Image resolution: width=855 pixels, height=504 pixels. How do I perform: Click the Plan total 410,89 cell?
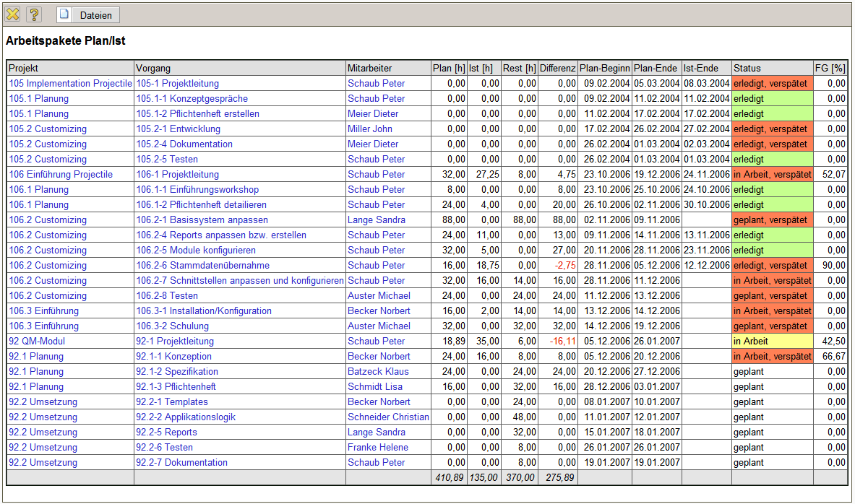[449, 478]
